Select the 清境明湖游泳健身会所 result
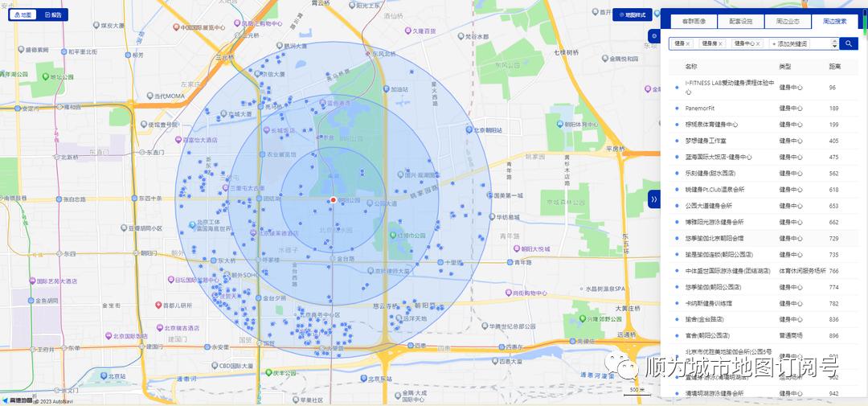Image resolution: width=868 pixels, height=406 pixels. pyautogui.click(x=764, y=393)
